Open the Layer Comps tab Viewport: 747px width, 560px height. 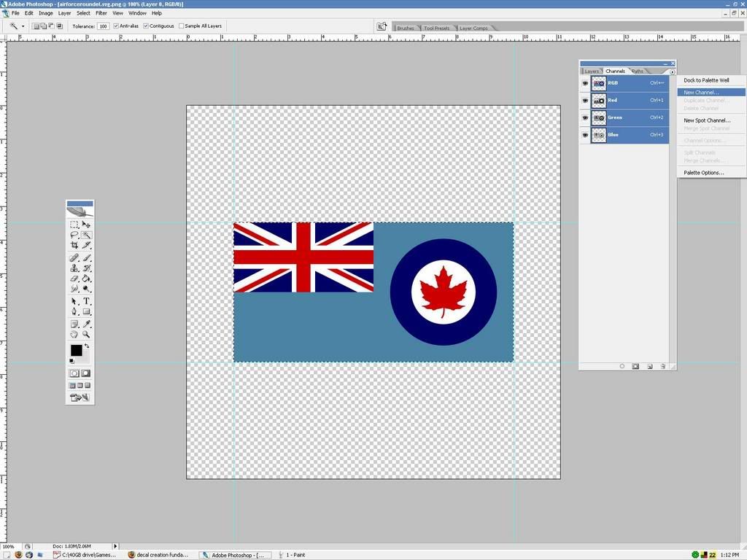tap(473, 28)
